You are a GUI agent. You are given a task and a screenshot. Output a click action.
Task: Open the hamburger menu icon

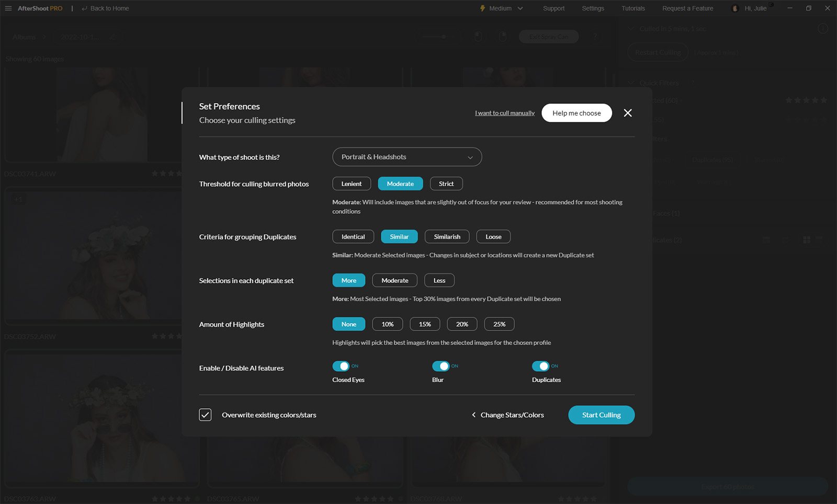pyautogui.click(x=8, y=8)
